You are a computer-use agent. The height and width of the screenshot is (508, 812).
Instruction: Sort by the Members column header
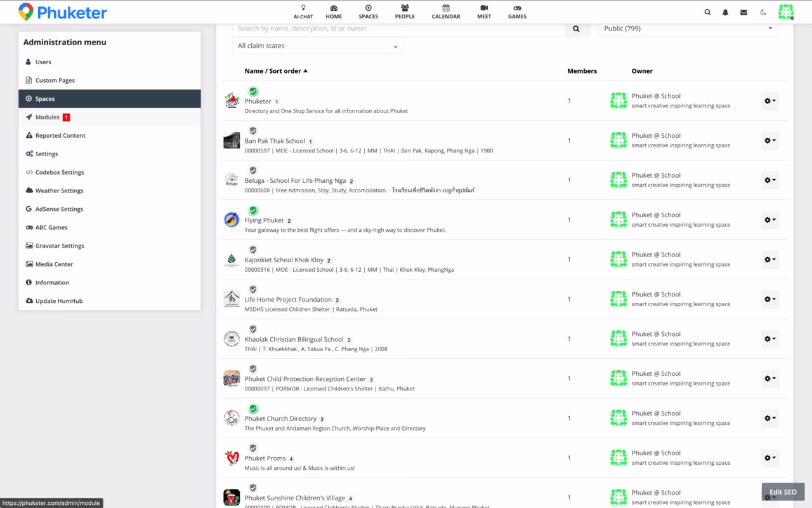tap(582, 71)
